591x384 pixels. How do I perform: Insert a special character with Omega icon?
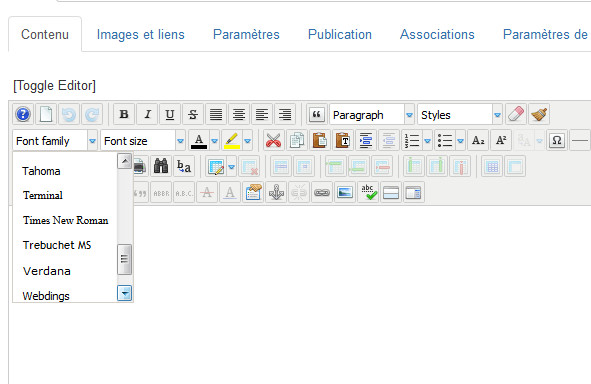(x=557, y=141)
